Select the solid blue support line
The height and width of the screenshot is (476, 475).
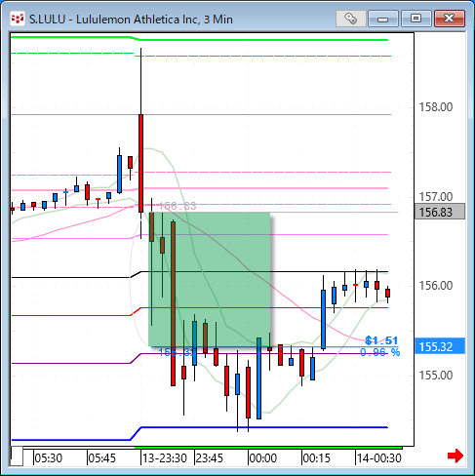coord(264,427)
